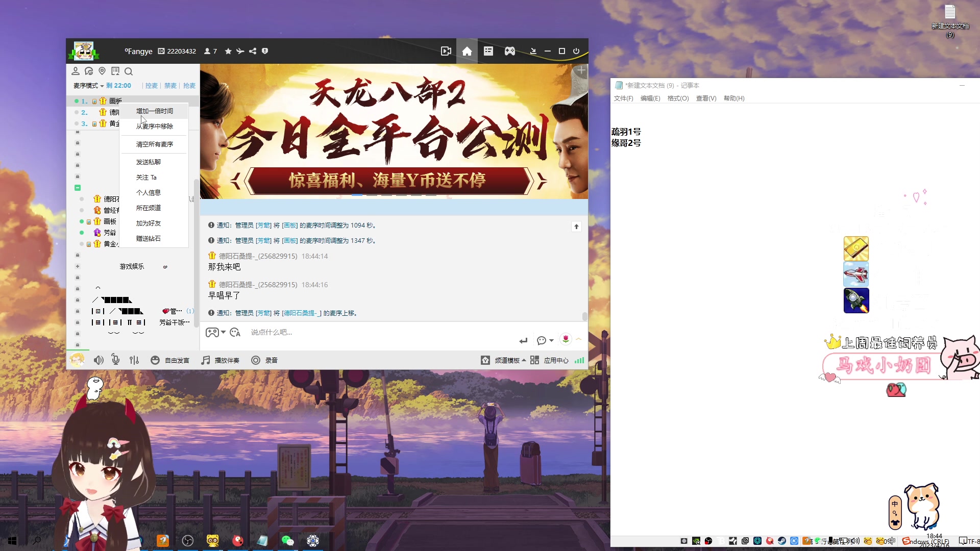Open the 频道模板 dropdown
Screen dimensions: 980x551
[503, 360]
